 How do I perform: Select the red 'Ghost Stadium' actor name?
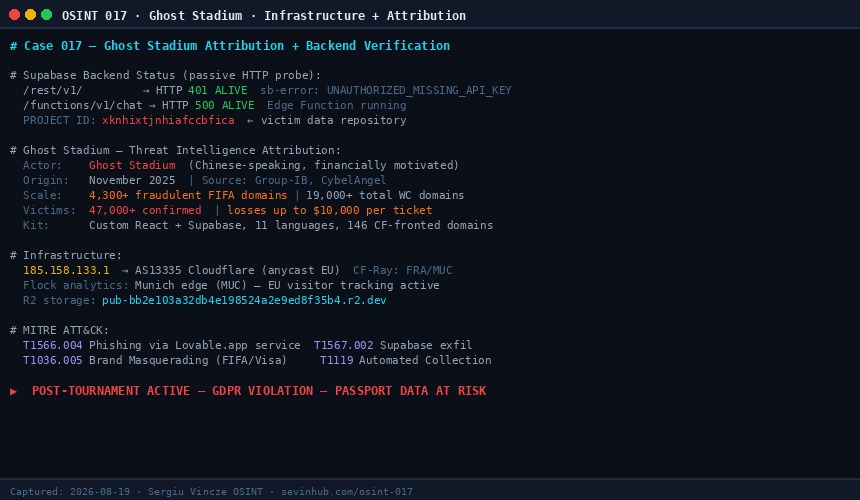click(x=132, y=165)
